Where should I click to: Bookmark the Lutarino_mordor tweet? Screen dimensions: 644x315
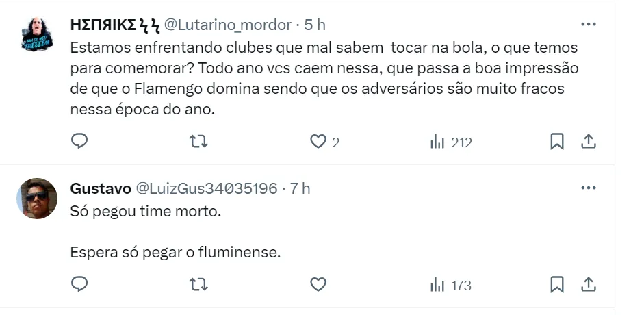pyautogui.click(x=557, y=142)
